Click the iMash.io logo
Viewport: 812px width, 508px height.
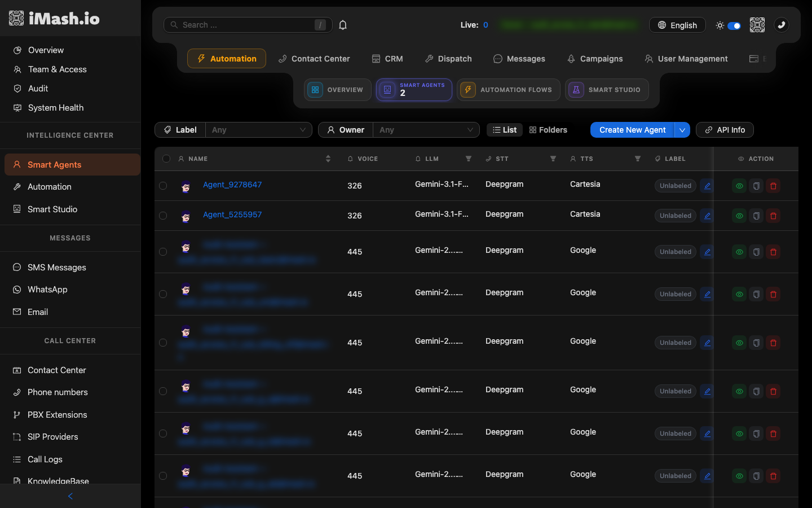(54, 19)
